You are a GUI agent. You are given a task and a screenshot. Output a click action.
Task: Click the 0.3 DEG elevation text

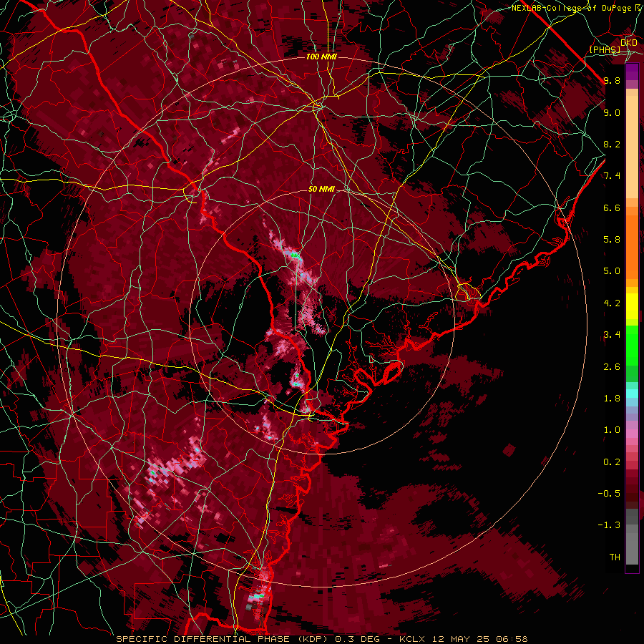358,639
